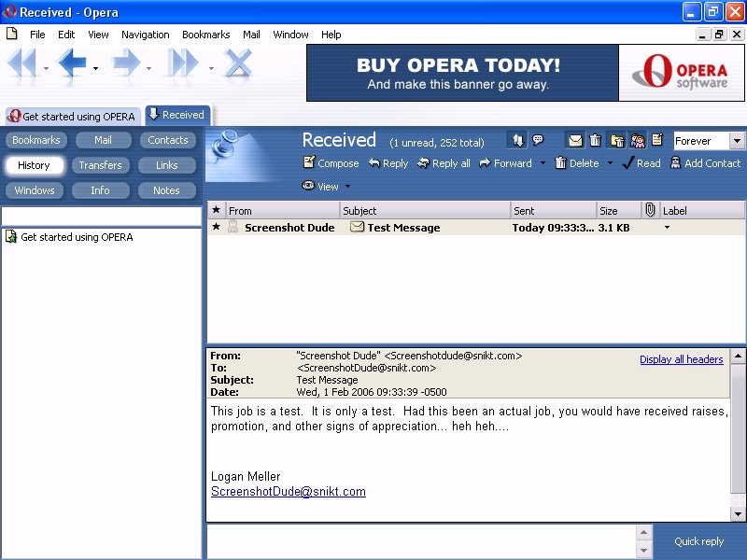Reply to the selected message
Image resolution: width=747 pixels, height=560 pixels.
(x=388, y=163)
